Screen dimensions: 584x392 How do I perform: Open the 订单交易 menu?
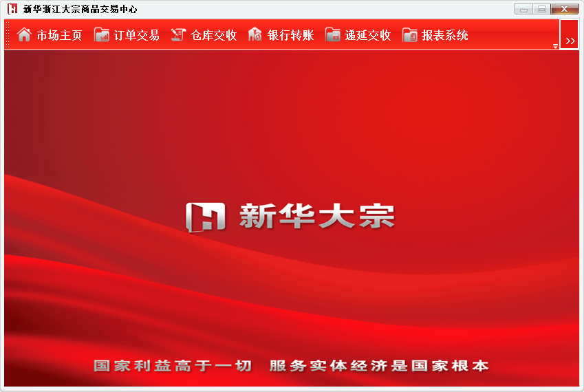coord(136,35)
